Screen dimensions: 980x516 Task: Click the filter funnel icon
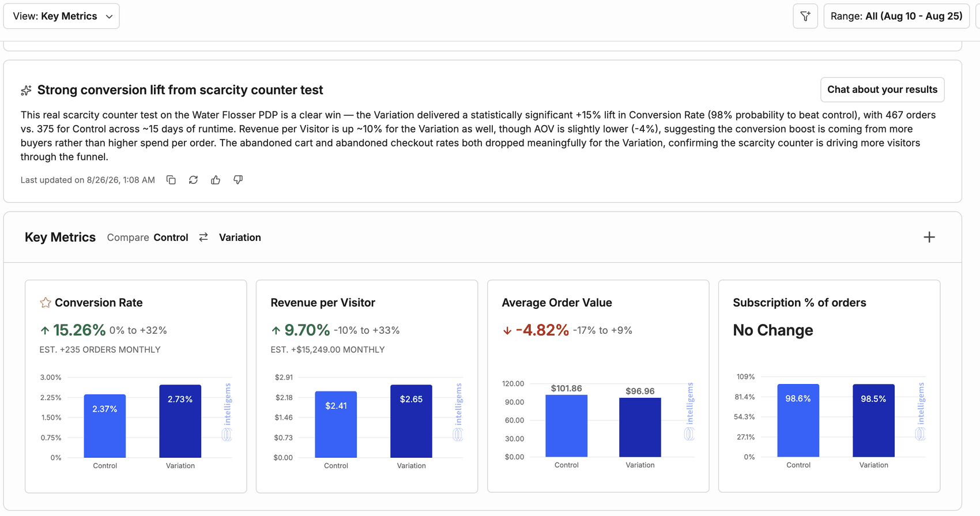point(805,16)
